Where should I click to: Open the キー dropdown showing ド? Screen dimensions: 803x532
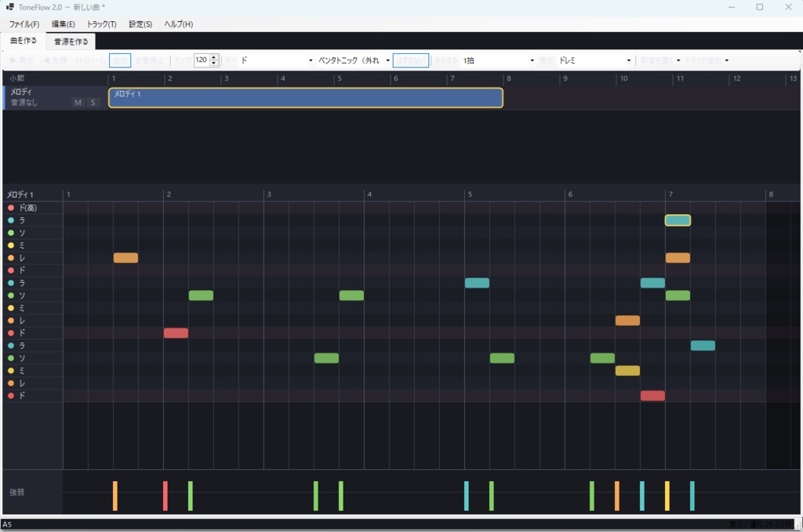pos(277,60)
